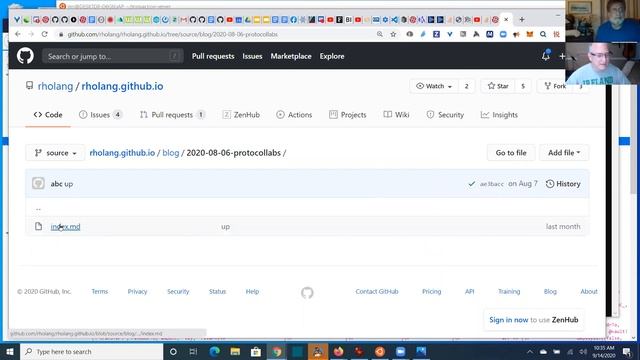Open commit History
This screenshot has width=640, height=360.
(563, 184)
